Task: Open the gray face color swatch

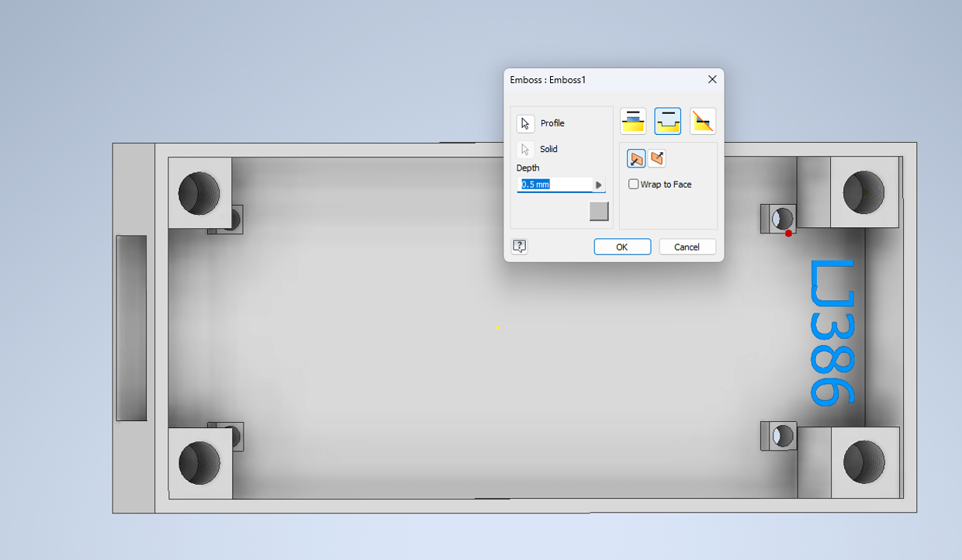Action: pyautogui.click(x=599, y=211)
